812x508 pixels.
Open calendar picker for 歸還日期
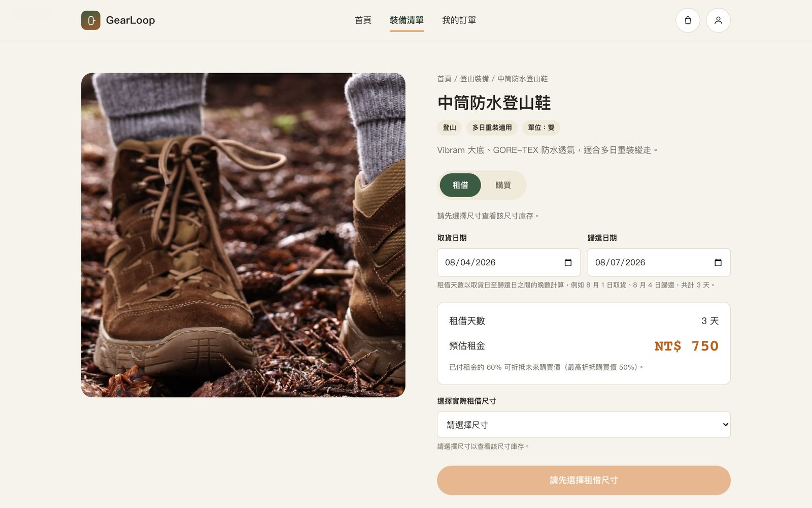coord(718,263)
